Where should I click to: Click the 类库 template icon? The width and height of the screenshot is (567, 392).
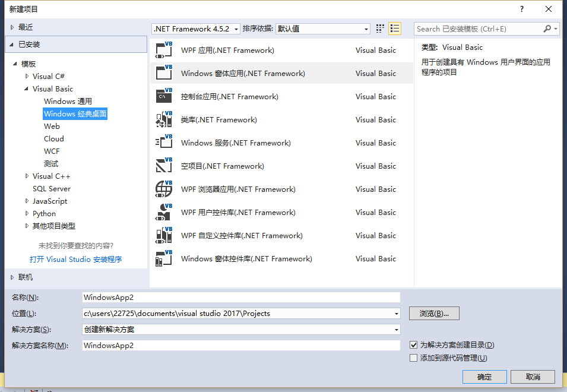click(164, 120)
